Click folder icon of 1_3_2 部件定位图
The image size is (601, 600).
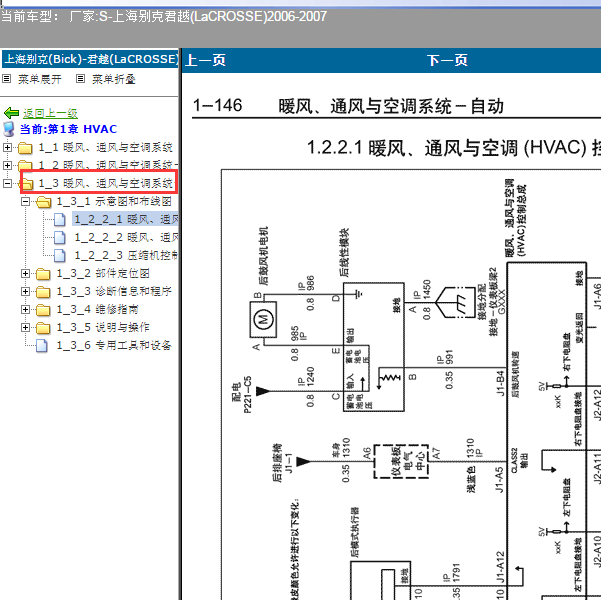[43, 274]
